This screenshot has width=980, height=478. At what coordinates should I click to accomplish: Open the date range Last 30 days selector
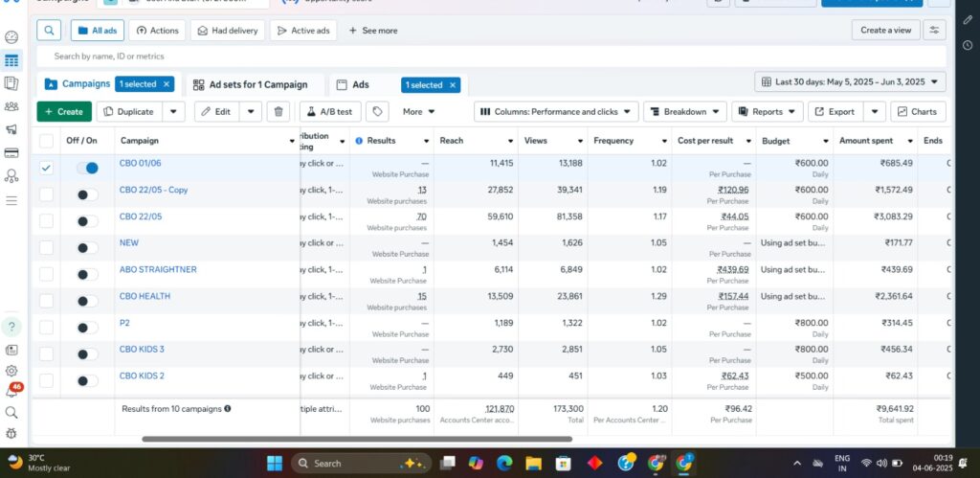pos(850,82)
